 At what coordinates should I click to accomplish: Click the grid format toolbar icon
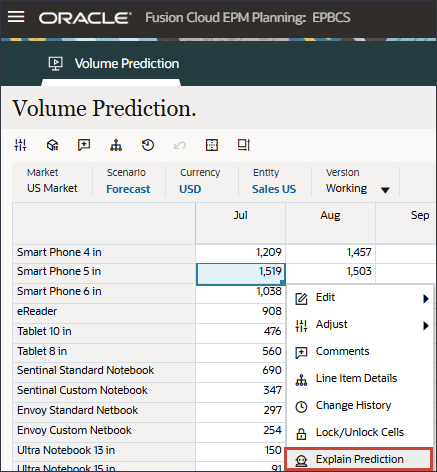(x=212, y=145)
